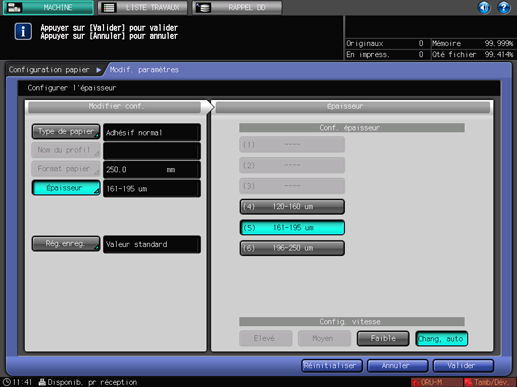The image size is (517, 387).
Task: Select thickness option (2)
Action: [x=292, y=165]
